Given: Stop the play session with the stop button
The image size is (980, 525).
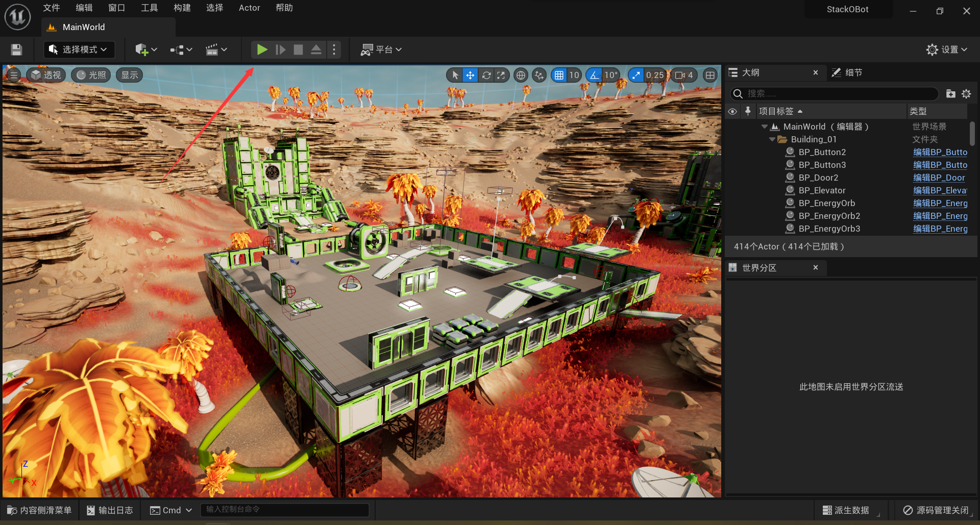Looking at the screenshot, I should click(298, 49).
